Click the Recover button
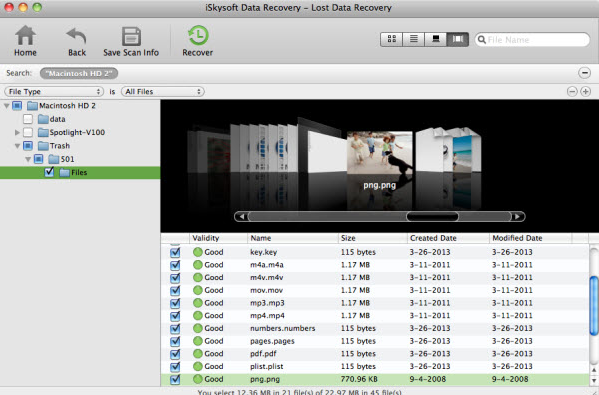 (x=198, y=40)
